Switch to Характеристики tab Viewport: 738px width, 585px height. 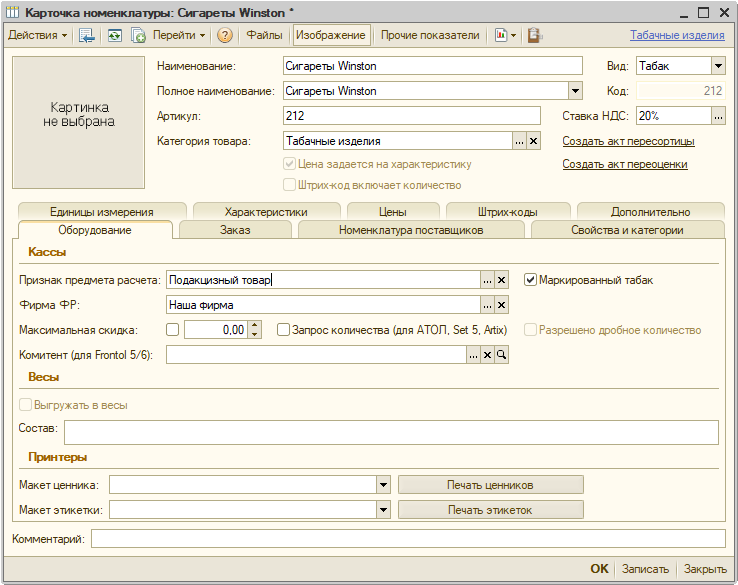(266, 211)
